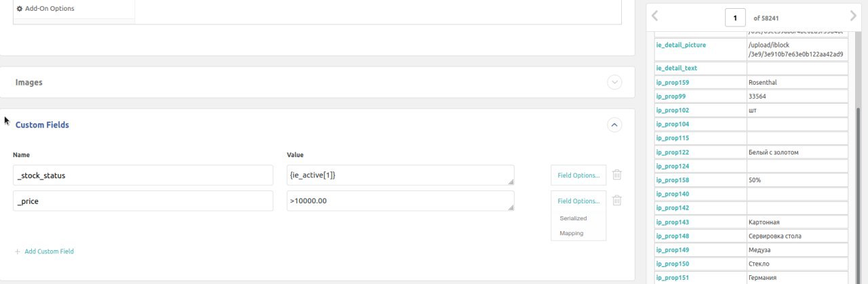
Task: Go to the previous record arrow
Action: [655, 16]
